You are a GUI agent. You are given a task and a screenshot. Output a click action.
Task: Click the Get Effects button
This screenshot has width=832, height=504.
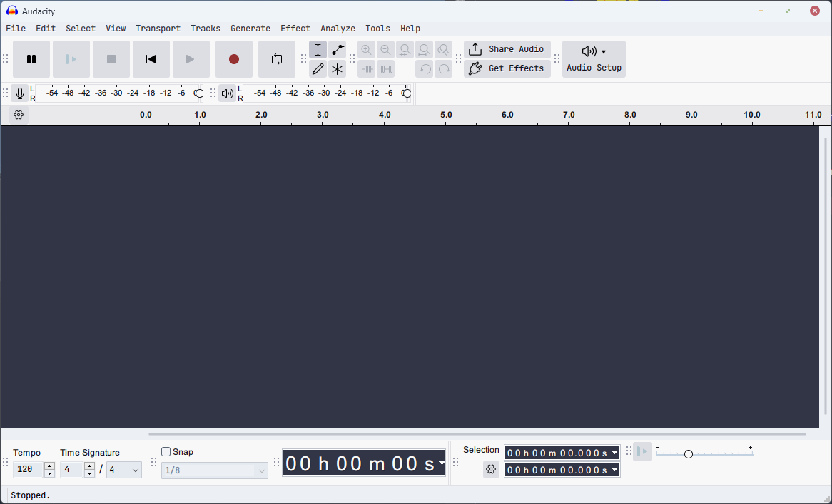pos(507,68)
